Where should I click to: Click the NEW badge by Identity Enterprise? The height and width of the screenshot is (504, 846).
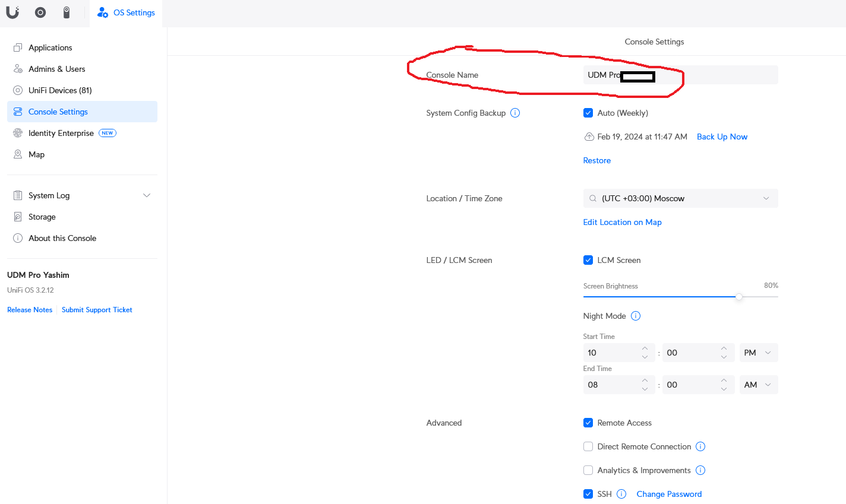pos(108,133)
